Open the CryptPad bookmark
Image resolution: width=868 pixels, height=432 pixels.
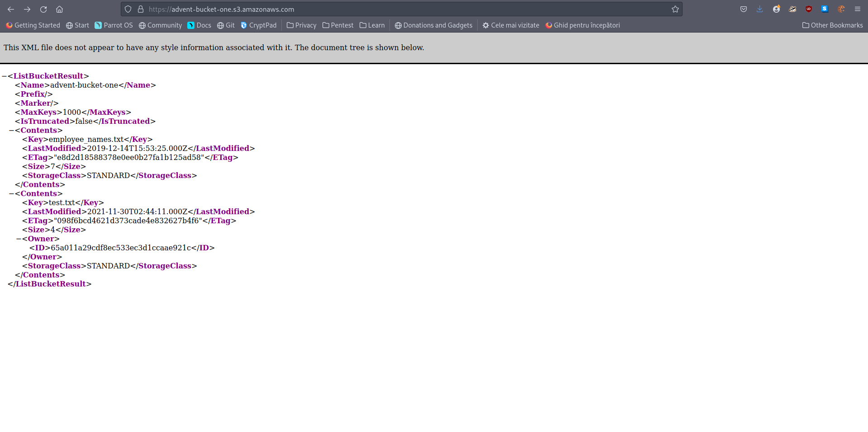pyautogui.click(x=258, y=25)
